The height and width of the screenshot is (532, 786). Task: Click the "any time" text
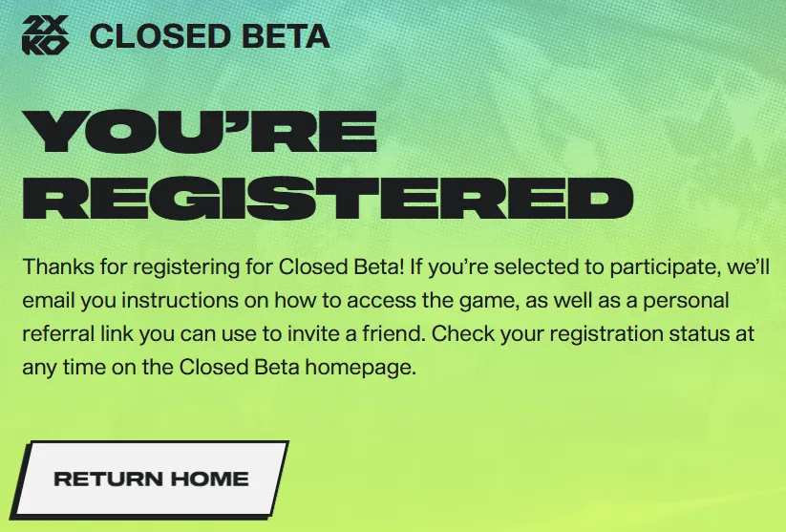point(59,368)
